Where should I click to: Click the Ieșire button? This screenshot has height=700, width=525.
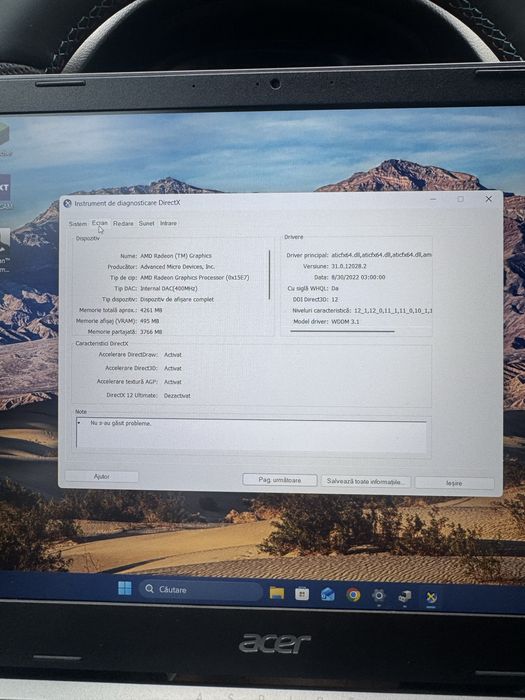tap(454, 483)
